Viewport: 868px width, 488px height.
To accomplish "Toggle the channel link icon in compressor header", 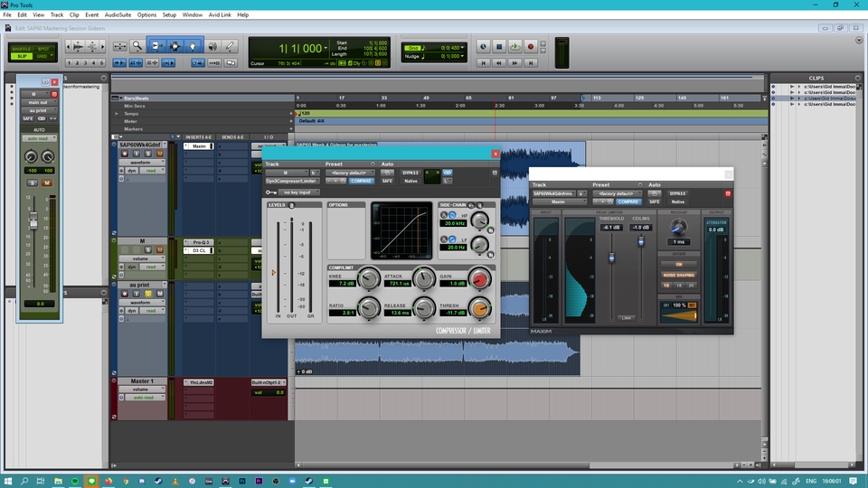I will (x=448, y=173).
